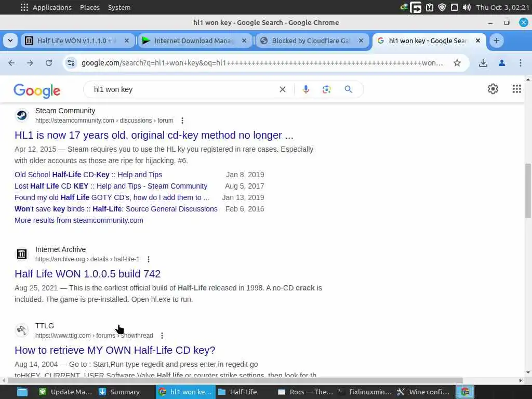Close the Internet Download Manager tab
532x399 pixels.
click(x=244, y=41)
